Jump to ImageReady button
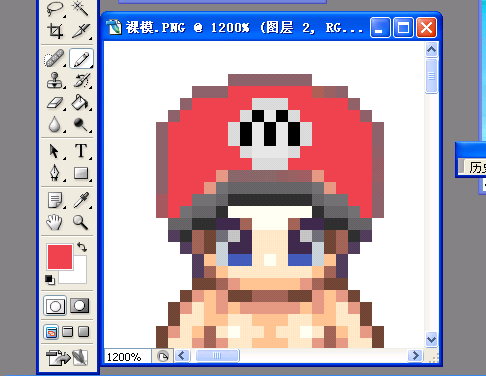Viewport: 486px width, 376px height. point(67,357)
